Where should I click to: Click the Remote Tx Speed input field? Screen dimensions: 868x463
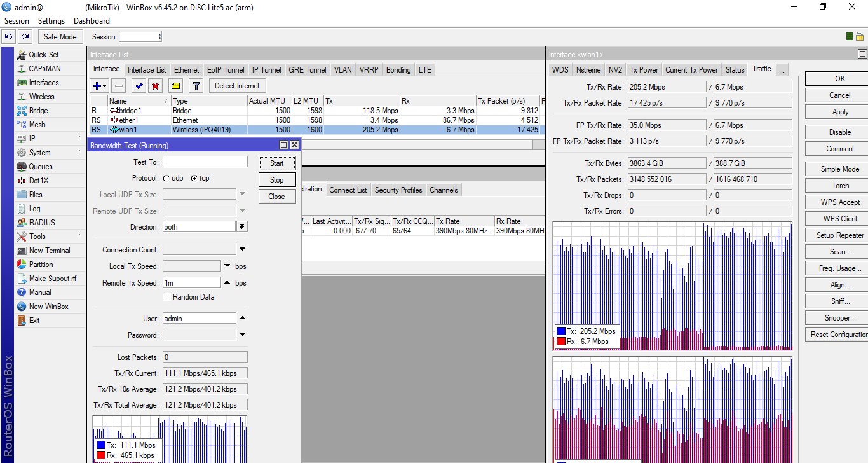point(191,282)
